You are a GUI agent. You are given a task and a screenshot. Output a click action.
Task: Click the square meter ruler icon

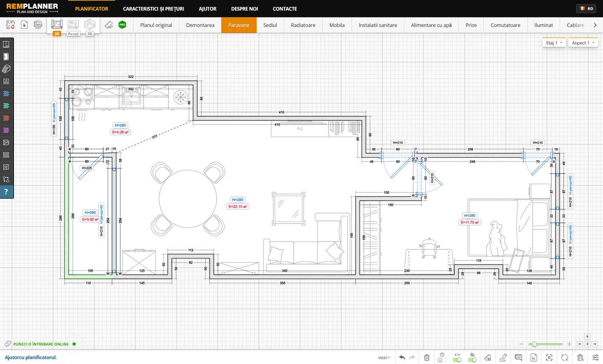tap(109, 25)
